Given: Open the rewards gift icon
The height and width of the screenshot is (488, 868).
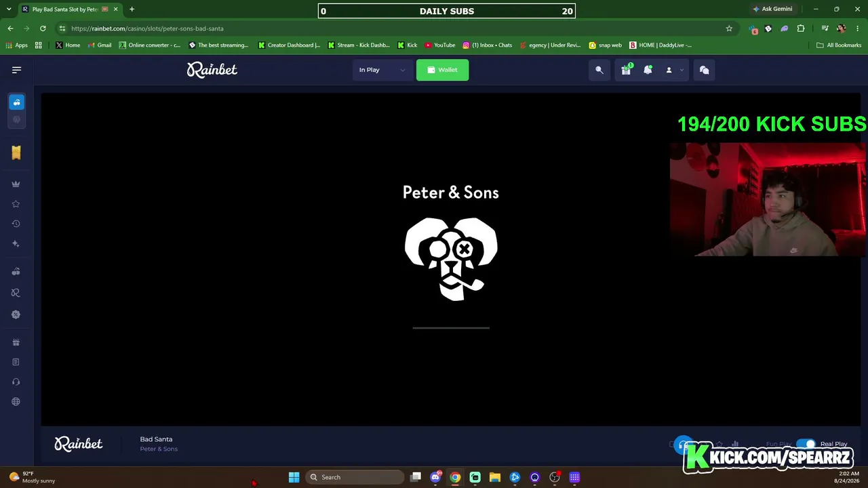Looking at the screenshot, I should coord(626,70).
